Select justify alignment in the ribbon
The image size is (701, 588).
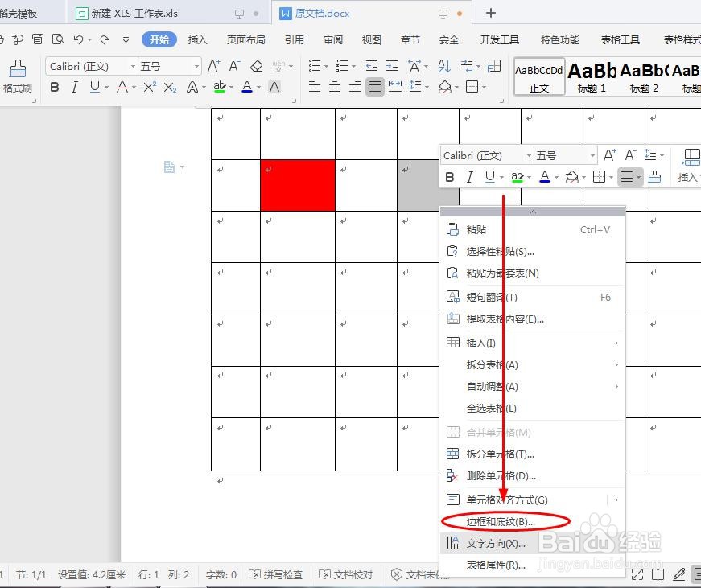point(374,86)
